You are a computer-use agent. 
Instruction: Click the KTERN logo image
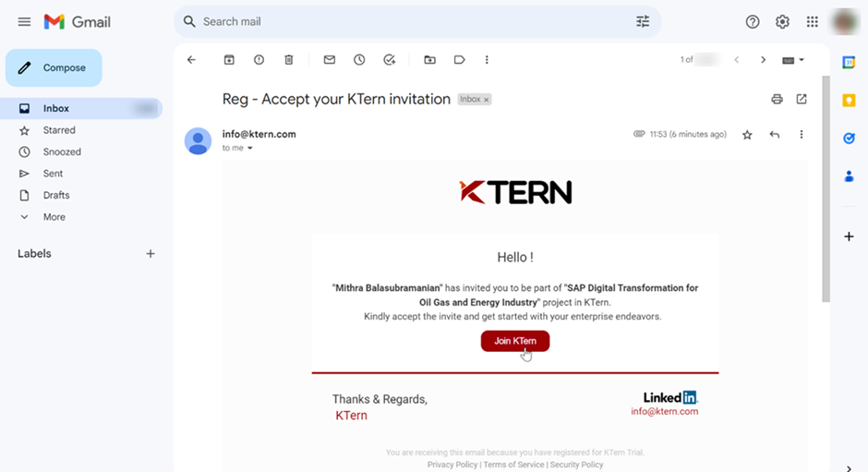(515, 192)
